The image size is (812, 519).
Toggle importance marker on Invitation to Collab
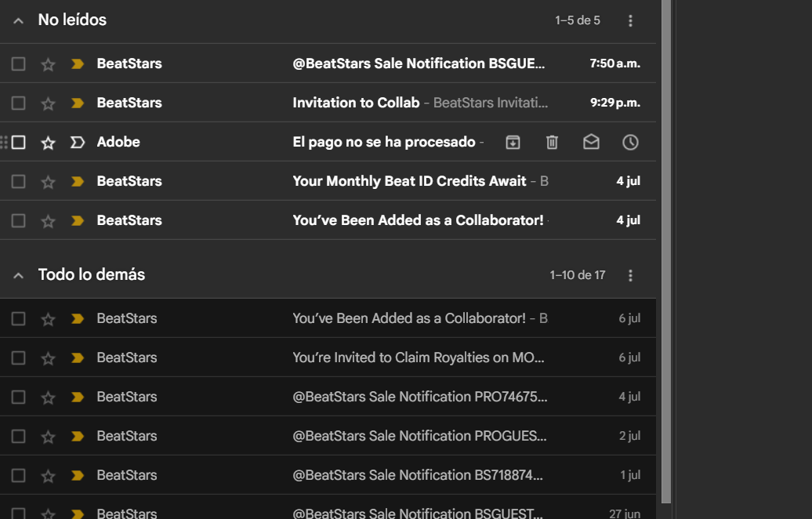77,103
